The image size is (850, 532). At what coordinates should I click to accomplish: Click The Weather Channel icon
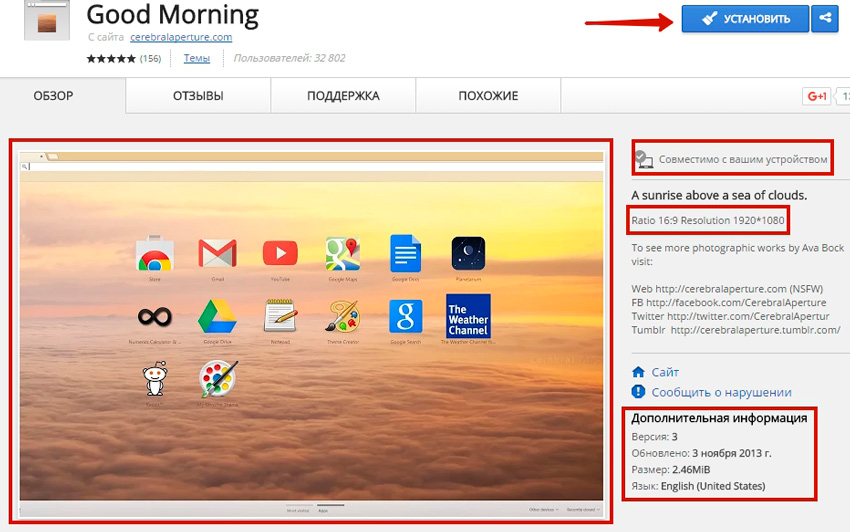click(468, 316)
